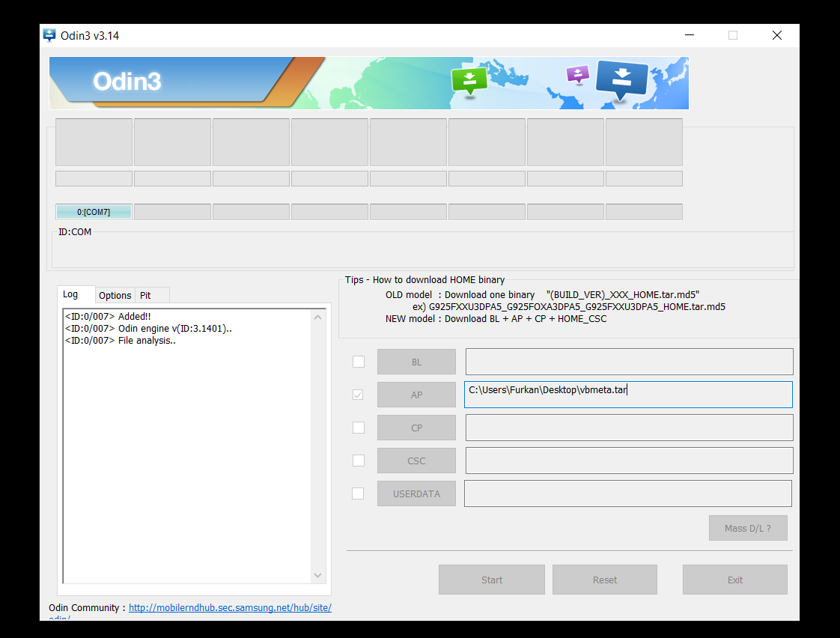This screenshot has width=840, height=638.
Task: Click the AP path field with vbmeta.tar
Action: [628, 395]
